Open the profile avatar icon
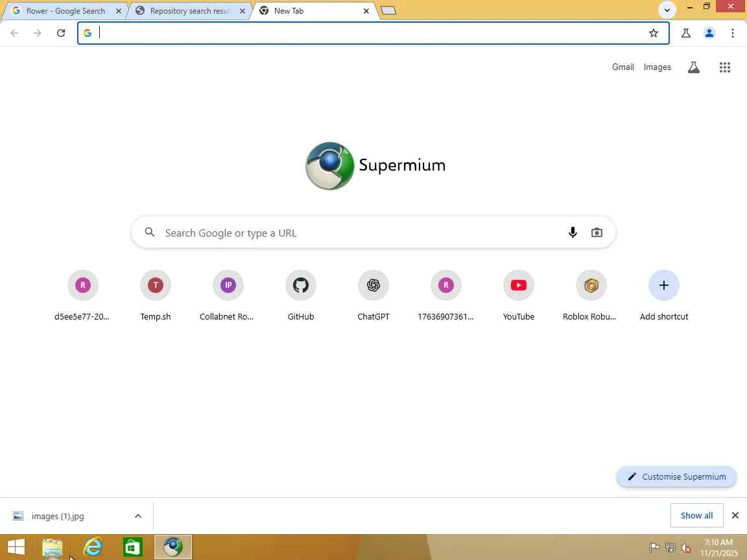747x560 pixels. (709, 33)
